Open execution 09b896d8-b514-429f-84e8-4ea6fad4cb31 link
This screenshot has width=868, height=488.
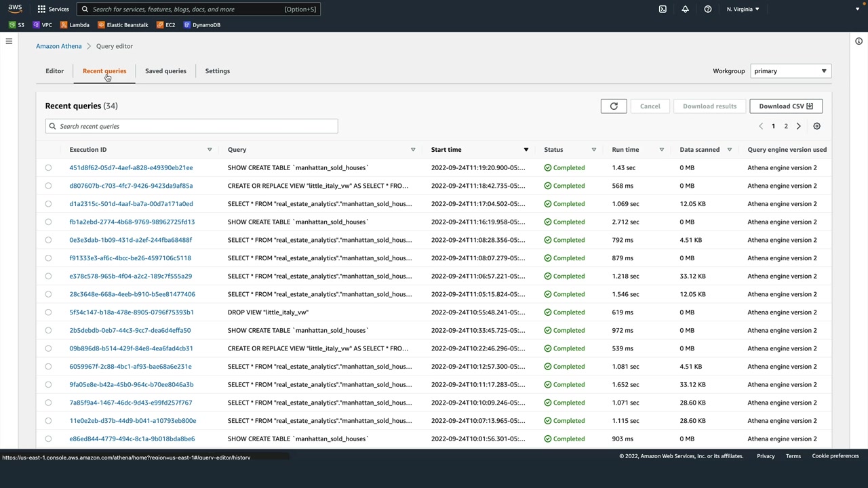131,348
